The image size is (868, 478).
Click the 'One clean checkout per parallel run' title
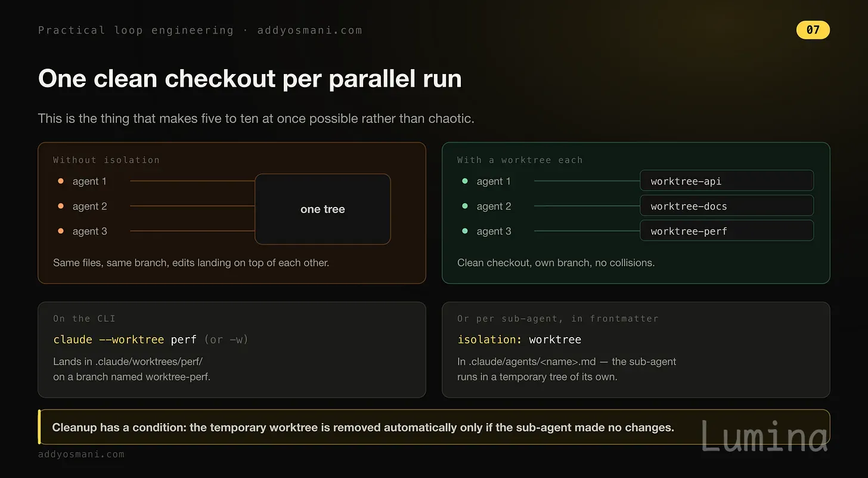[250, 79]
